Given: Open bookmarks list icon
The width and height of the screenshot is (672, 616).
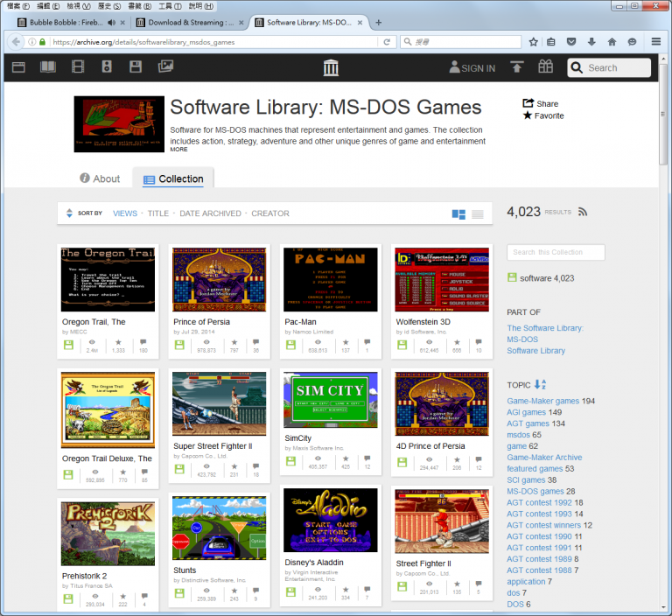Looking at the screenshot, I should tap(551, 42).
